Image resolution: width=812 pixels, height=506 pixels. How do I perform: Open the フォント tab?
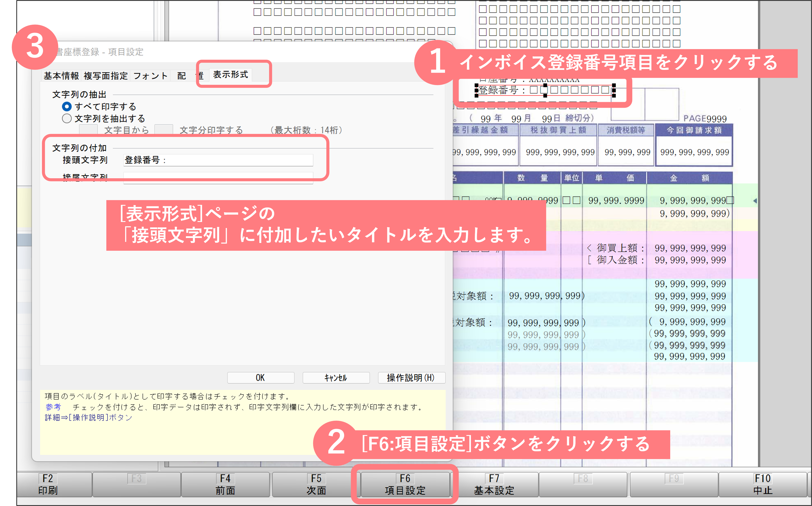[150, 76]
